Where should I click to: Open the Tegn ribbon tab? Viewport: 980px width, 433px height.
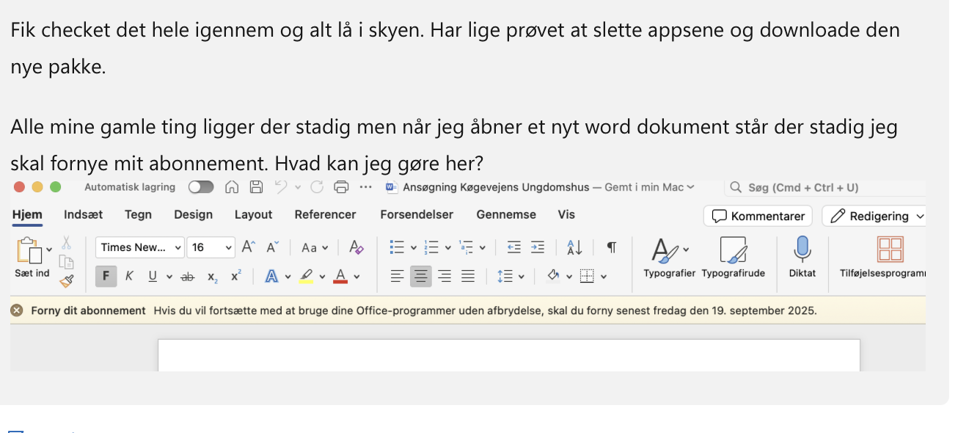138,215
